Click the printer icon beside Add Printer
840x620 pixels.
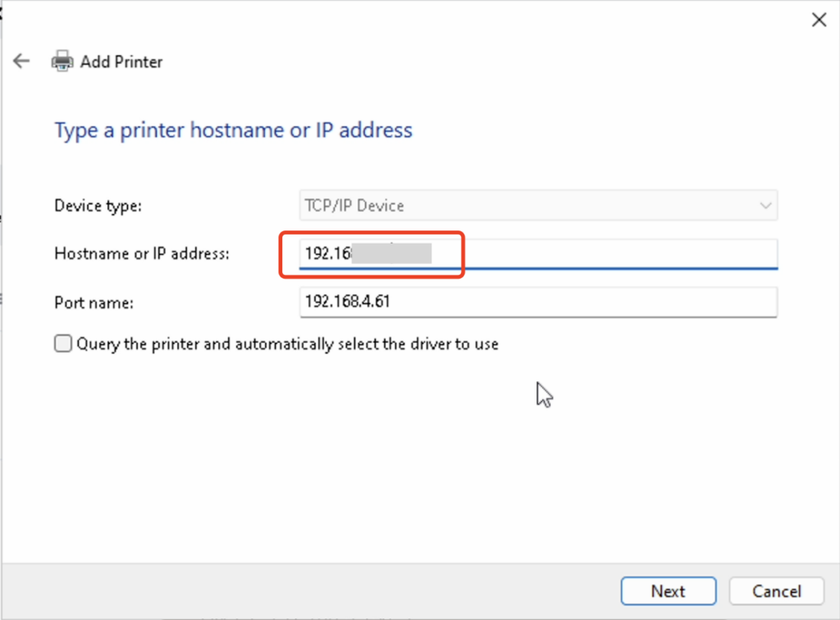click(62, 62)
